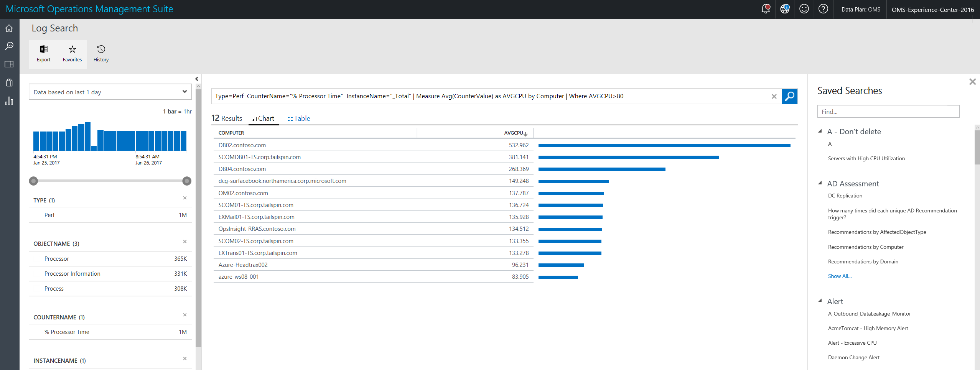Image resolution: width=980 pixels, height=370 pixels.
Task: Open the DC Replication saved search
Action: (x=845, y=196)
